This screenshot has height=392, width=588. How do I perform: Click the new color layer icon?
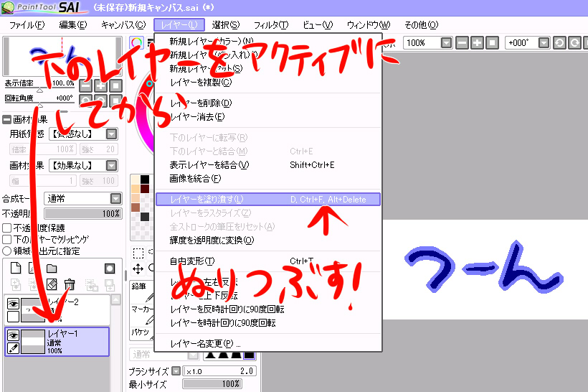(x=16, y=268)
